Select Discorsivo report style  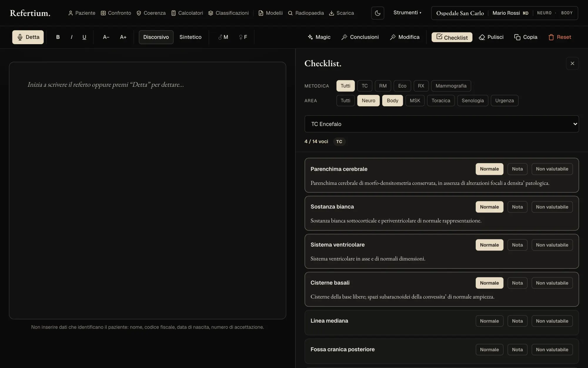point(156,37)
